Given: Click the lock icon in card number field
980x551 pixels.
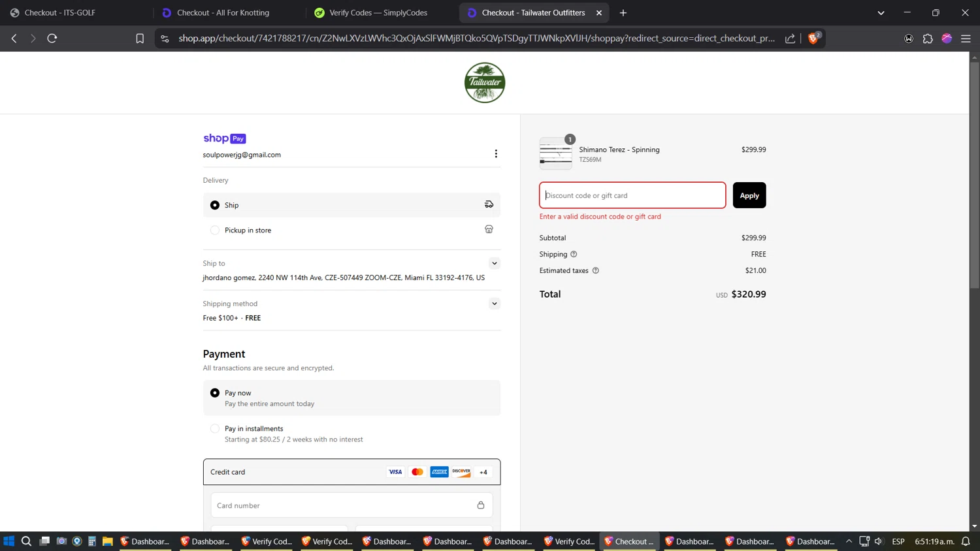Looking at the screenshot, I should [481, 505].
